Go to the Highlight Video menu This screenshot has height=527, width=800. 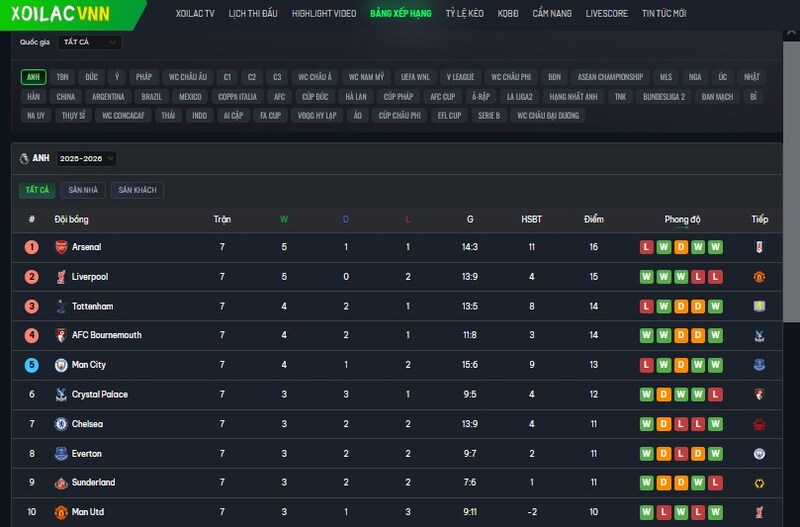[x=323, y=14]
